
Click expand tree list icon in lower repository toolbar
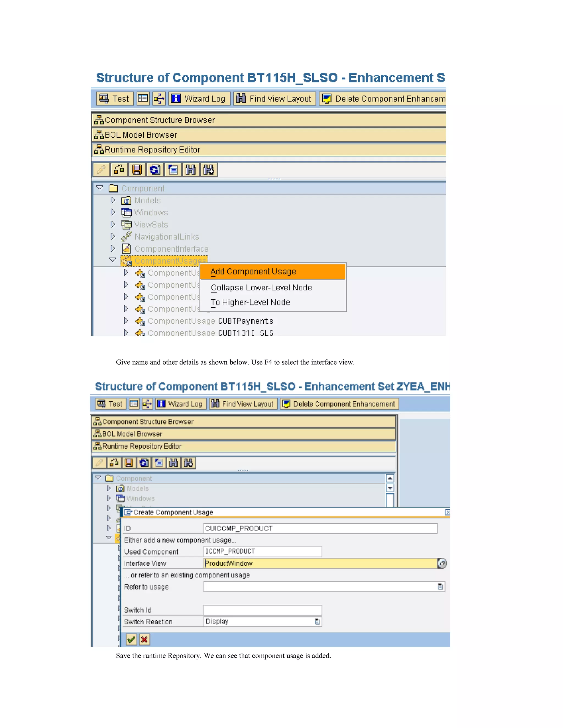click(159, 463)
